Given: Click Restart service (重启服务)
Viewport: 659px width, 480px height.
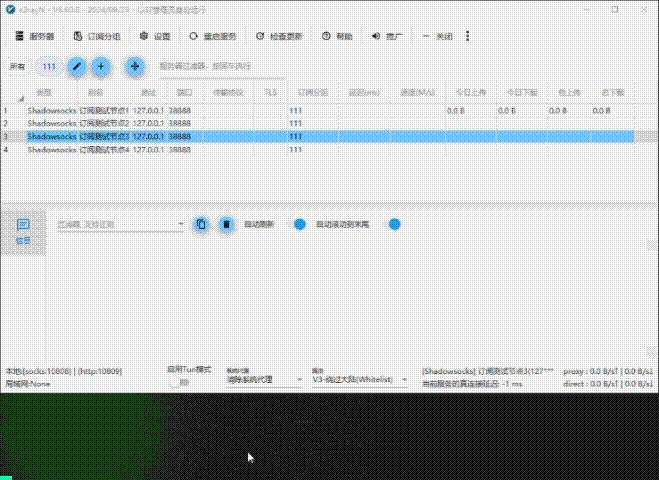Looking at the screenshot, I should (213, 37).
